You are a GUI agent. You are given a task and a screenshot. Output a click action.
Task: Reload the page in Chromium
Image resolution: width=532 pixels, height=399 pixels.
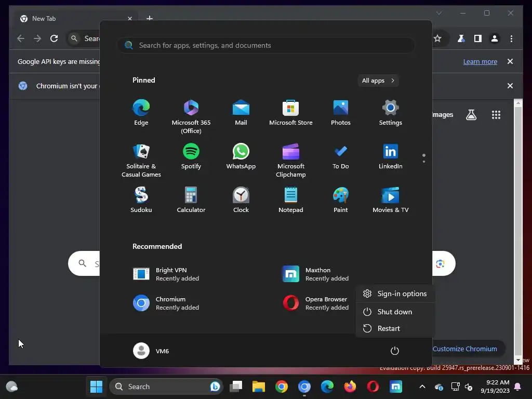coord(54,38)
